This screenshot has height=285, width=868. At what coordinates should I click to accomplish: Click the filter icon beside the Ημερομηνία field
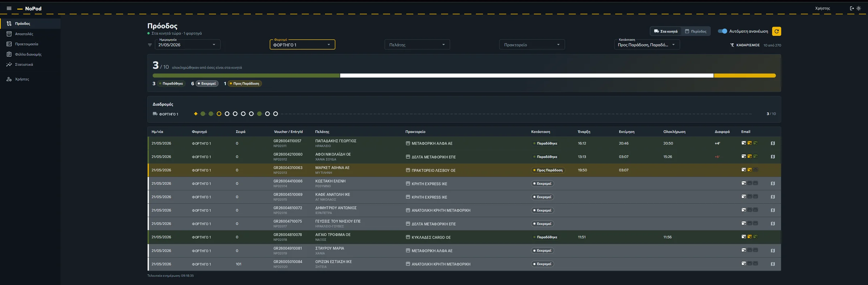pyautogui.click(x=150, y=45)
